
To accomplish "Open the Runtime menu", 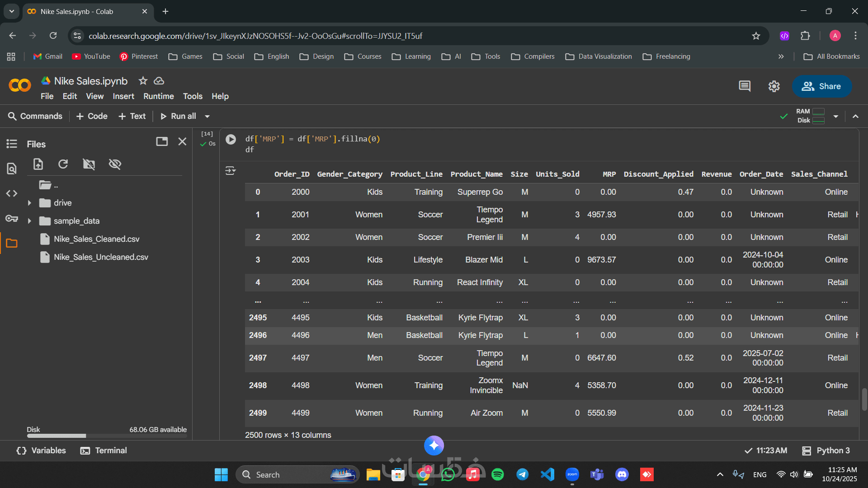I will tap(158, 96).
